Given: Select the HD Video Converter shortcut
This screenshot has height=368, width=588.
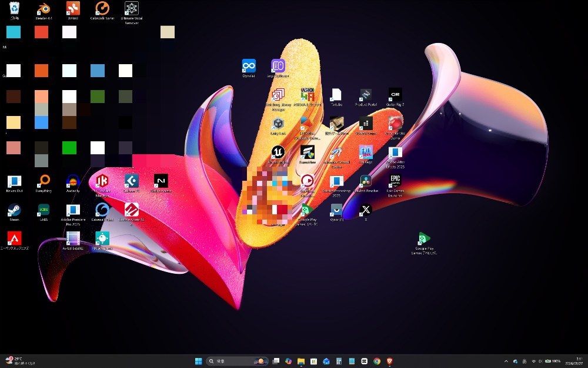Looking at the screenshot, I should click(x=307, y=128).
